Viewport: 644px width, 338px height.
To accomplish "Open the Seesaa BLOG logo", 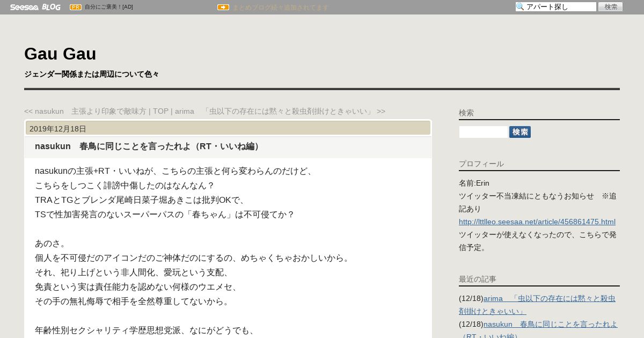I will pos(35,7).
